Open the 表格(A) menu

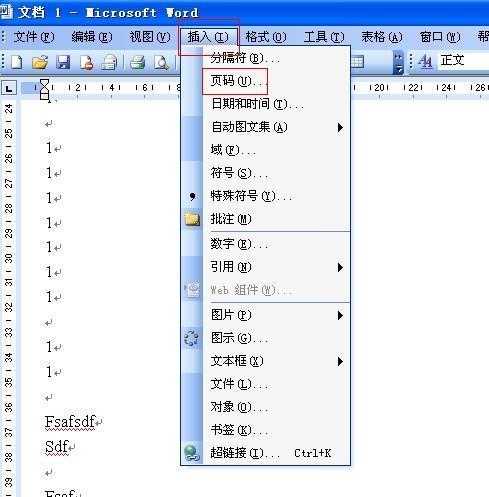click(x=382, y=37)
